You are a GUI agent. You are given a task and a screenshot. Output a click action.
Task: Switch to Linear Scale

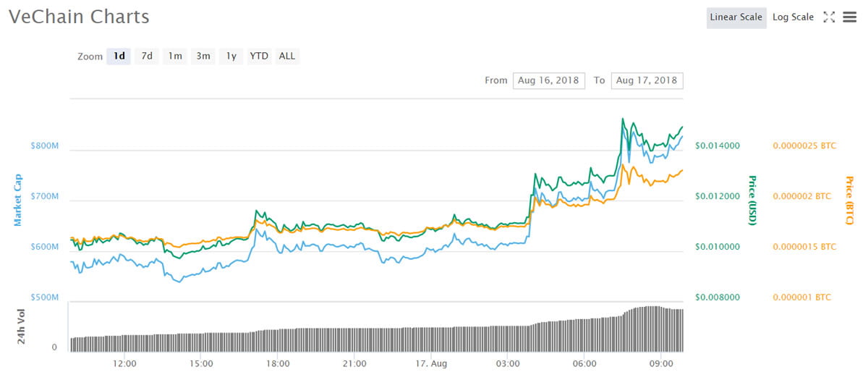click(x=736, y=17)
